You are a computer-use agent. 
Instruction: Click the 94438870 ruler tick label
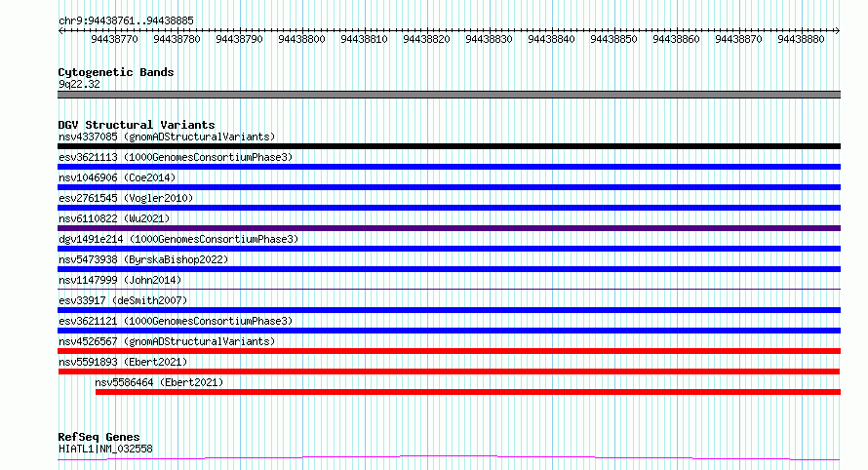pos(738,39)
